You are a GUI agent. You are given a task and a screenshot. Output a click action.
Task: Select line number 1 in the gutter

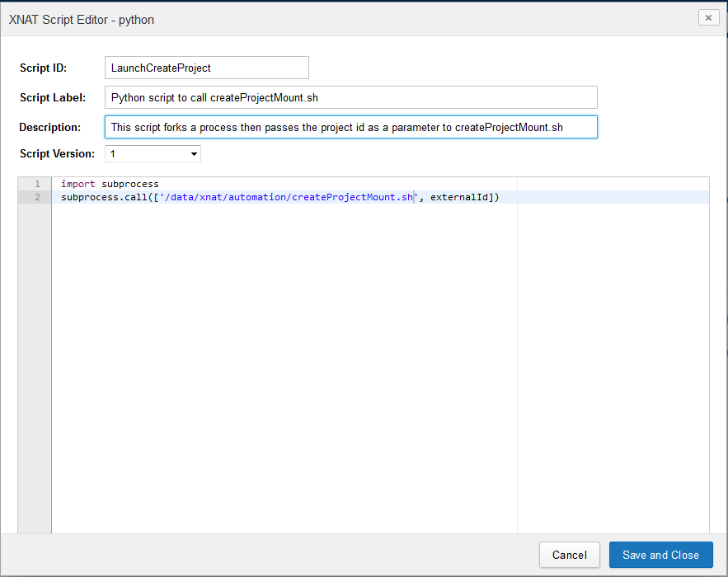click(36, 184)
